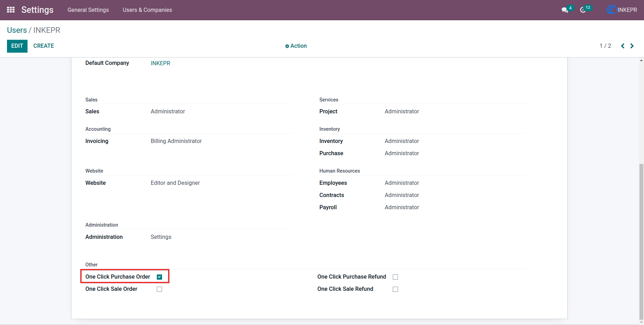Viewport: 644px width, 325px height.
Task: Click the Contracts Administrator value
Action: click(402, 195)
